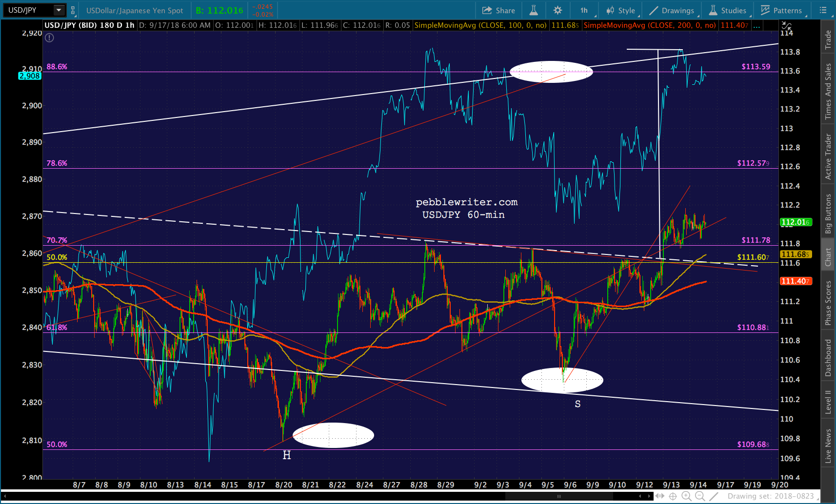836x504 pixels.
Task: Click the Share button
Action: pos(498,10)
